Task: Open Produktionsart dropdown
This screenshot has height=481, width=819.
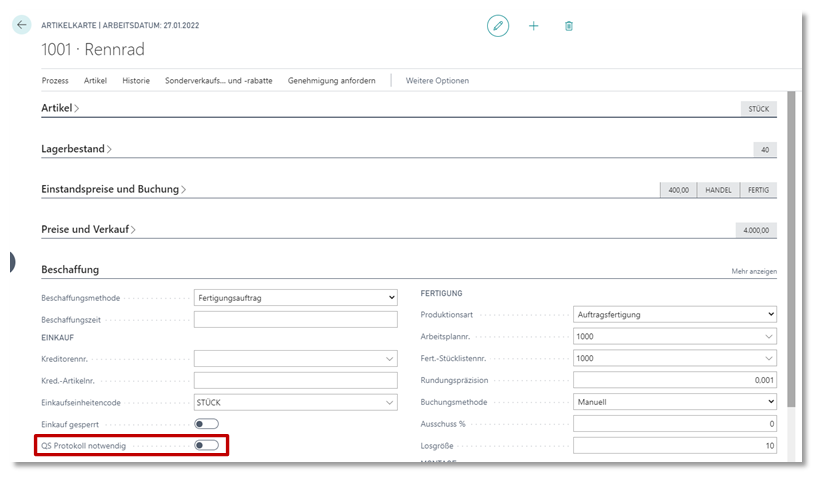Action: 675,314
